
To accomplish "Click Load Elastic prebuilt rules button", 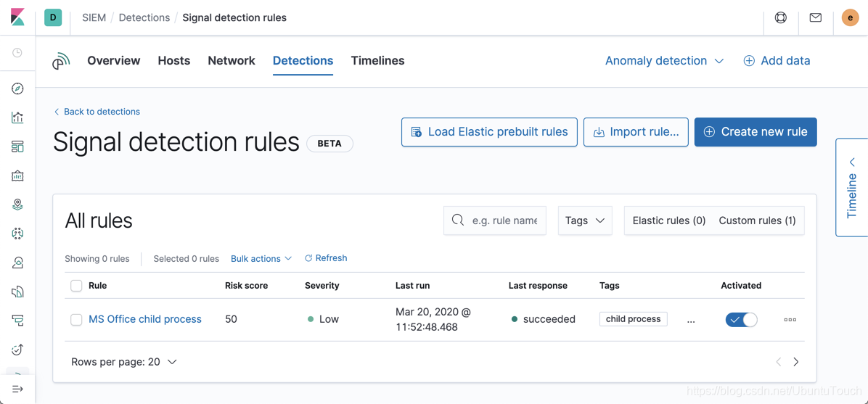I will pyautogui.click(x=489, y=132).
